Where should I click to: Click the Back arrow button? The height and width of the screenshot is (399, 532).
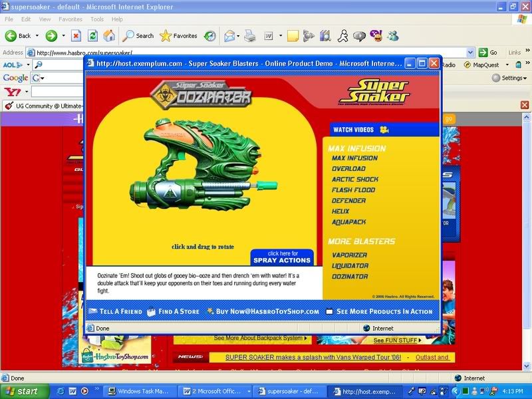[x=18, y=36]
